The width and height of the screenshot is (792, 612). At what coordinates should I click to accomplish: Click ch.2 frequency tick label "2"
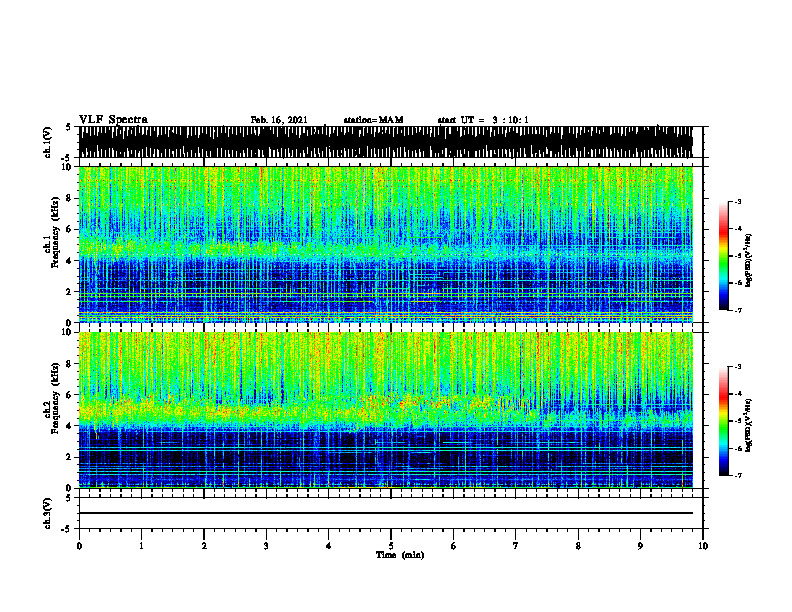pos(70,457)
